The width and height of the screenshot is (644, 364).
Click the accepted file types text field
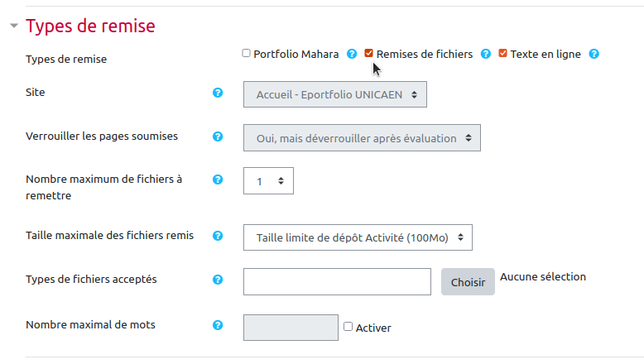337,281
